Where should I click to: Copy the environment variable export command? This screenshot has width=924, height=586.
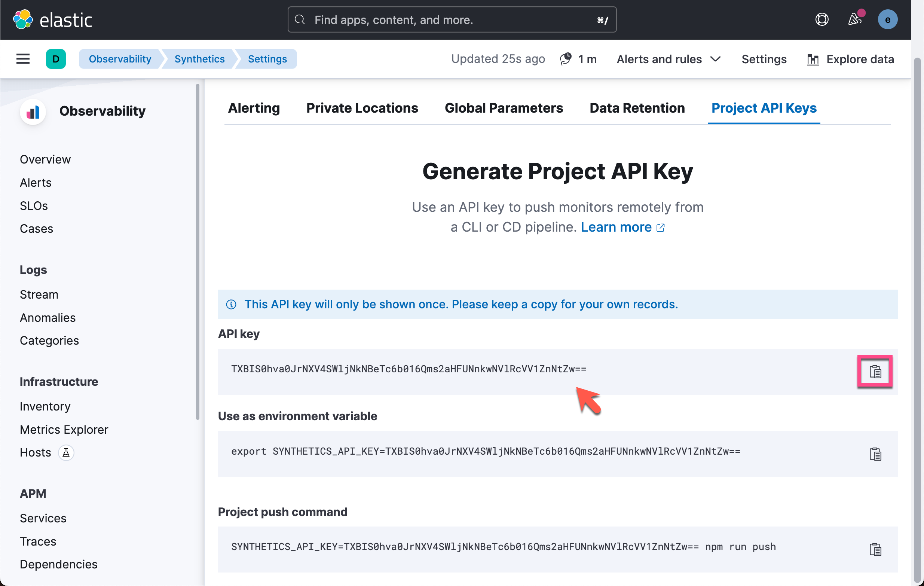pyautogui.click(x=875, y=454)
